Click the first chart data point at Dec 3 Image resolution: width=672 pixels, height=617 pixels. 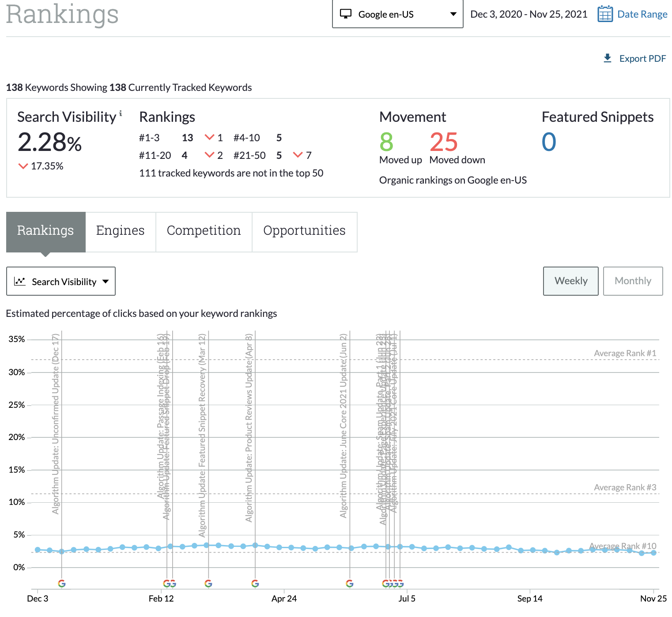38,549
